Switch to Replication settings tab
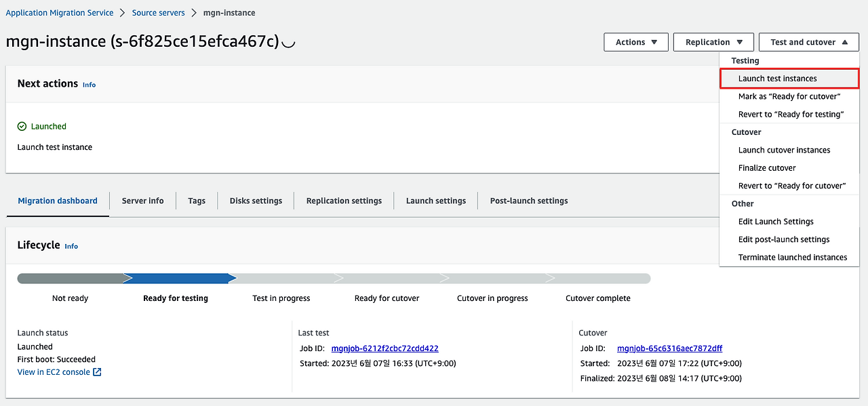 point(344,201)
